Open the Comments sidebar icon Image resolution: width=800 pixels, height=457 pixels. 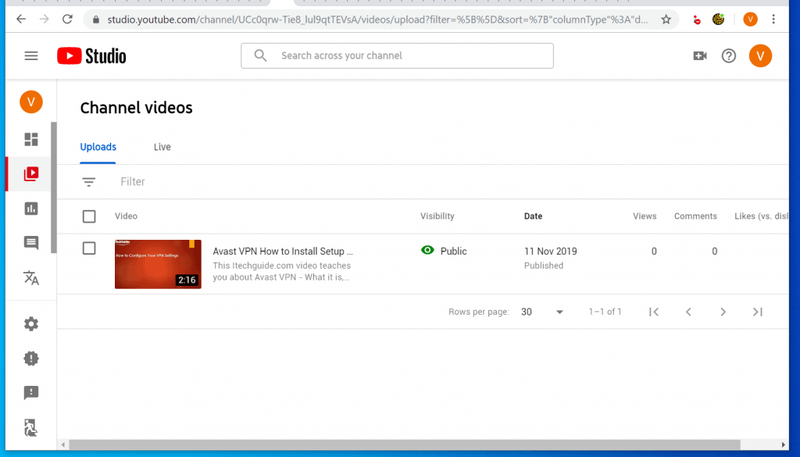point(31,243)
